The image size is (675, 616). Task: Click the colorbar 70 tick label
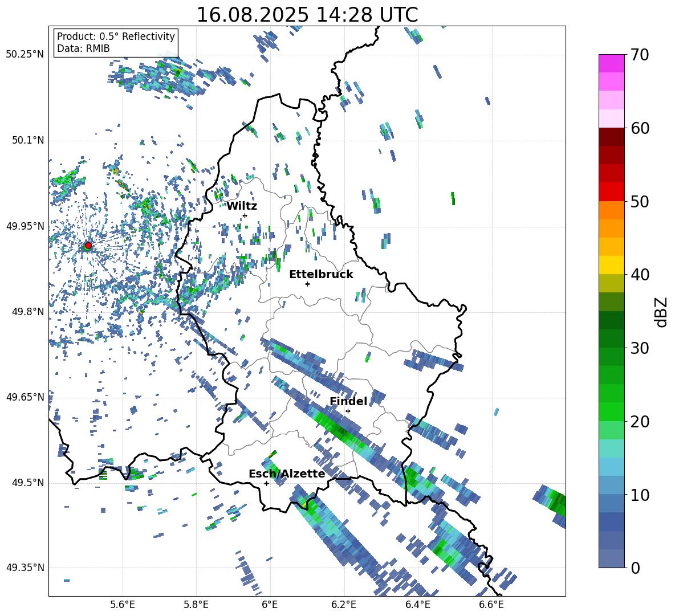pos(640,55)
